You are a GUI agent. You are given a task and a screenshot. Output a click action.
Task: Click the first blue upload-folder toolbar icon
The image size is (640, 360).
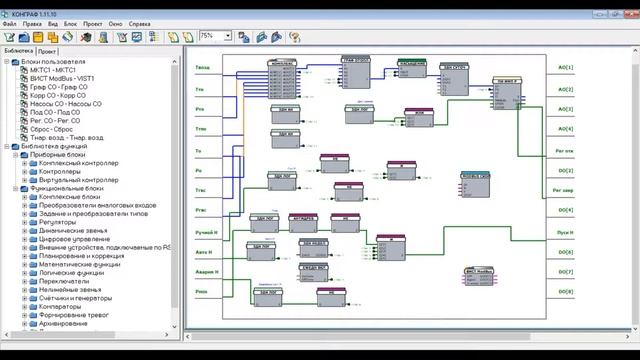261,37
